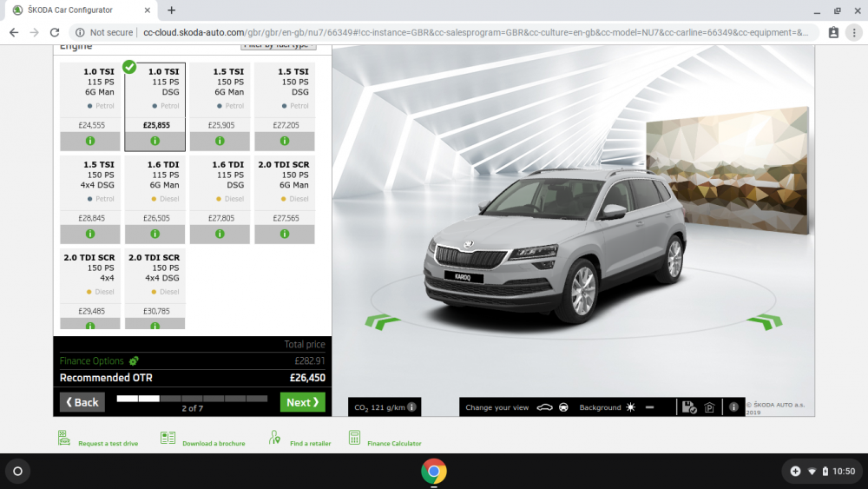Show info for 1.5 TSI 6G Man engine
868x489 pixels.
(x=220, y=142)
